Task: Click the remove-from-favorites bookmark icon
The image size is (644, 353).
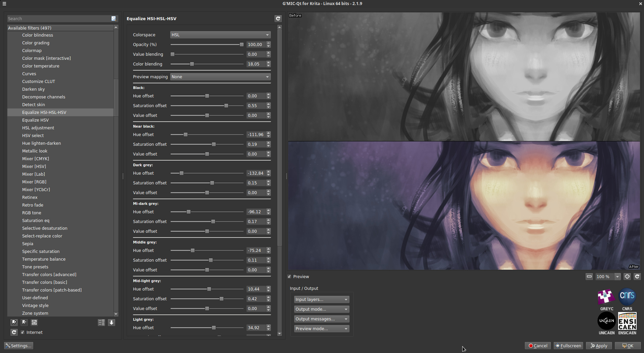Action: point(24,322)
